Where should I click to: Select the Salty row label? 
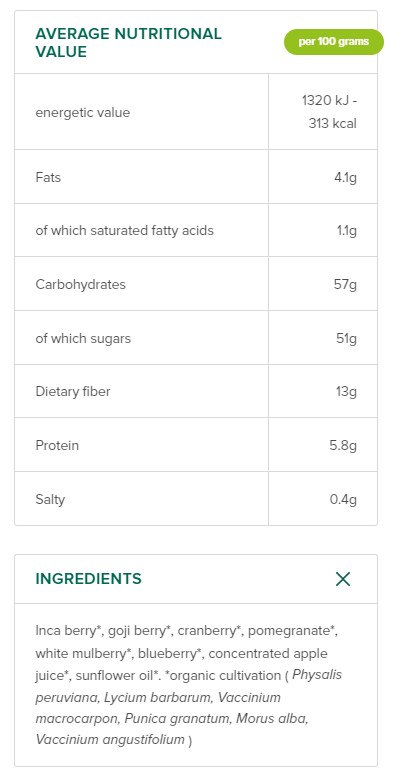(x=50, y=499)
